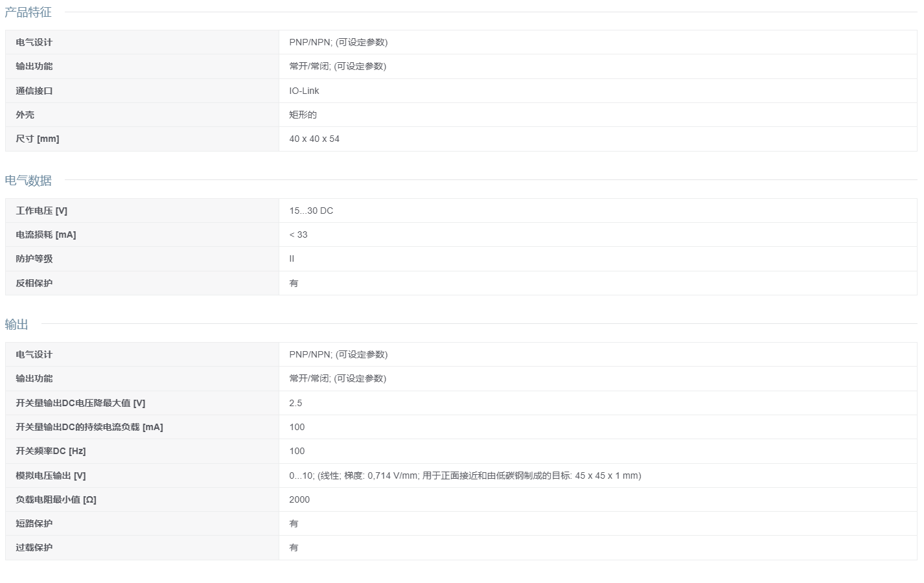The height and width of the screenshot is (583, 924).
Task: Select the 外壳 row label
Action: pos(25,115)
